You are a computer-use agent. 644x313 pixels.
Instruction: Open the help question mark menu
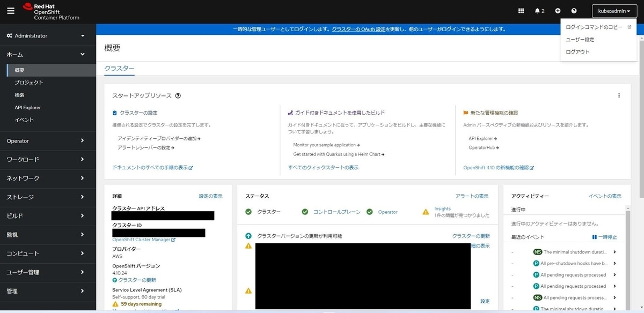click(574, 11)
